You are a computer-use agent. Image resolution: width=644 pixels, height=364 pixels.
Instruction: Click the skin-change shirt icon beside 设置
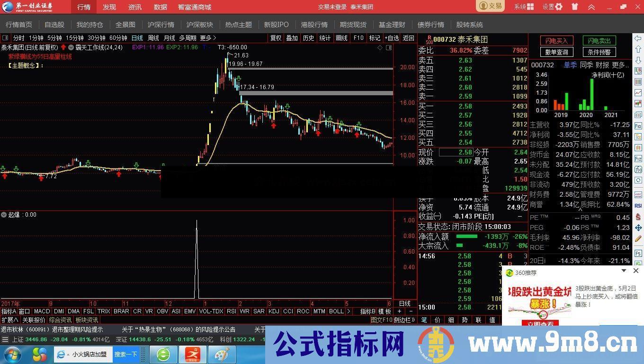[574, 7]
